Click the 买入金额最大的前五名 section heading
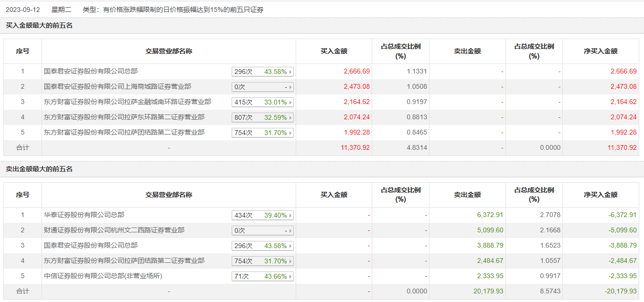The height and width of the screenshot is (302, 644). coord(39,26)
